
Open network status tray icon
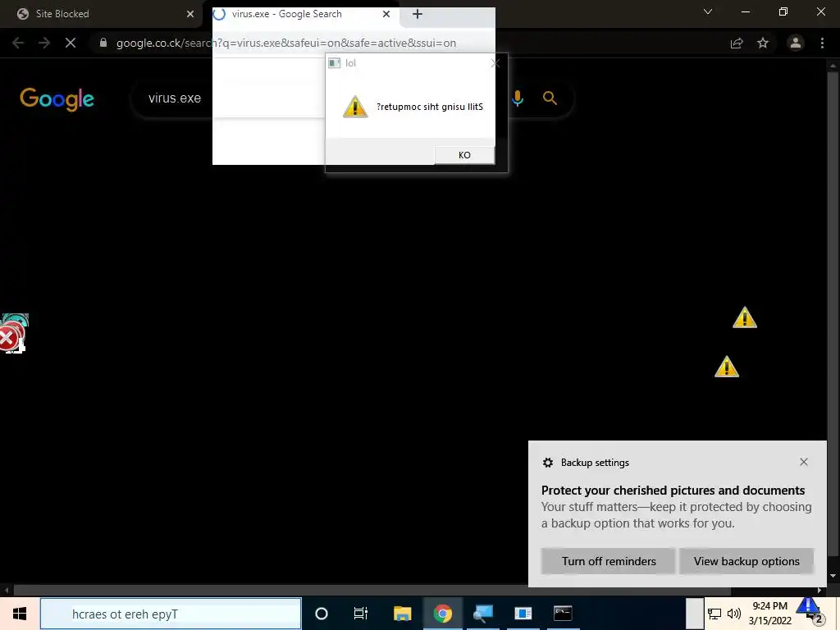(x=714, y=614)
